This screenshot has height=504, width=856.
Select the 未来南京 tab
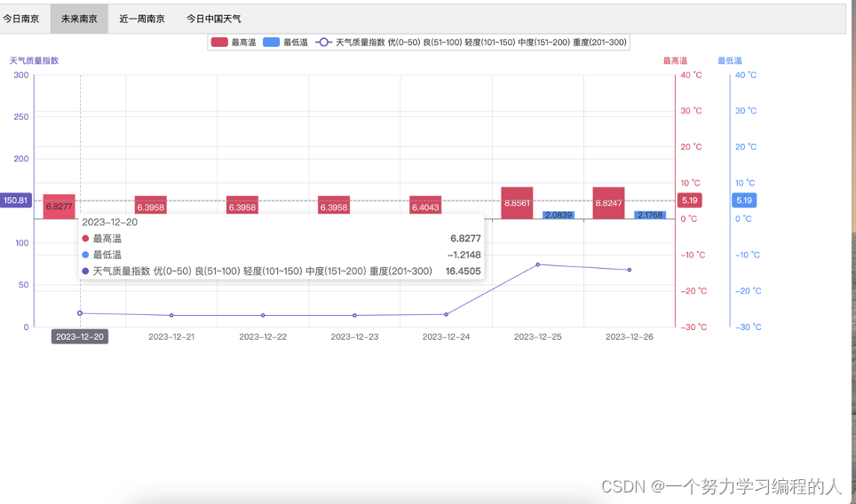[79, 20]
